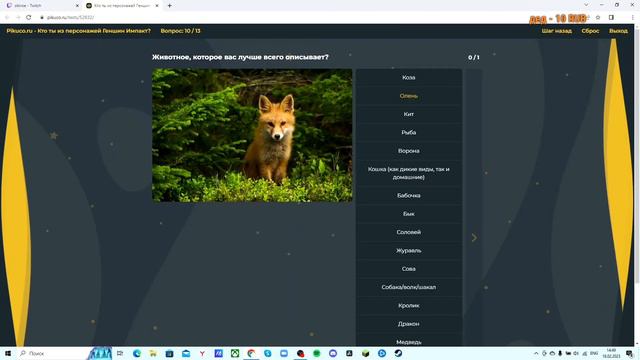Open the tab search dropdown arrow
640x360 pixels.
click(586, 5)
